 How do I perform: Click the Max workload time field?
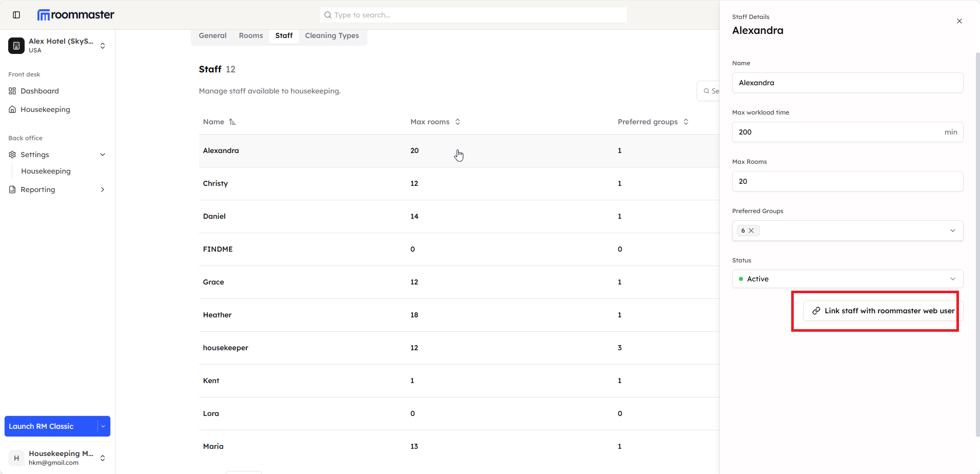(837, 132)
